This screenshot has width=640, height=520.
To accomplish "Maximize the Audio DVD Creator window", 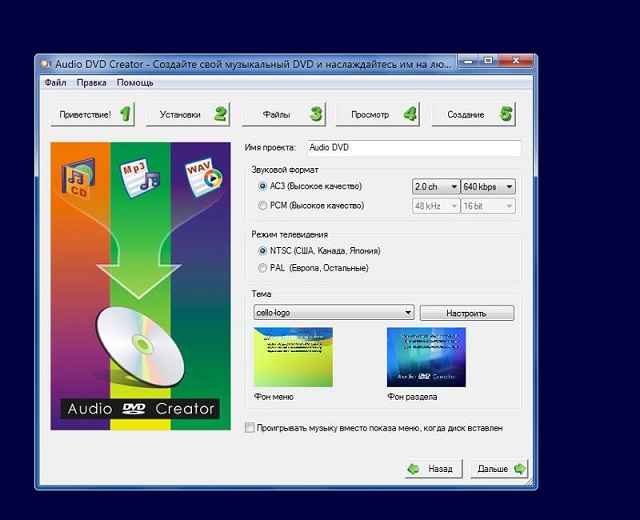I will [x=488, y=61].
